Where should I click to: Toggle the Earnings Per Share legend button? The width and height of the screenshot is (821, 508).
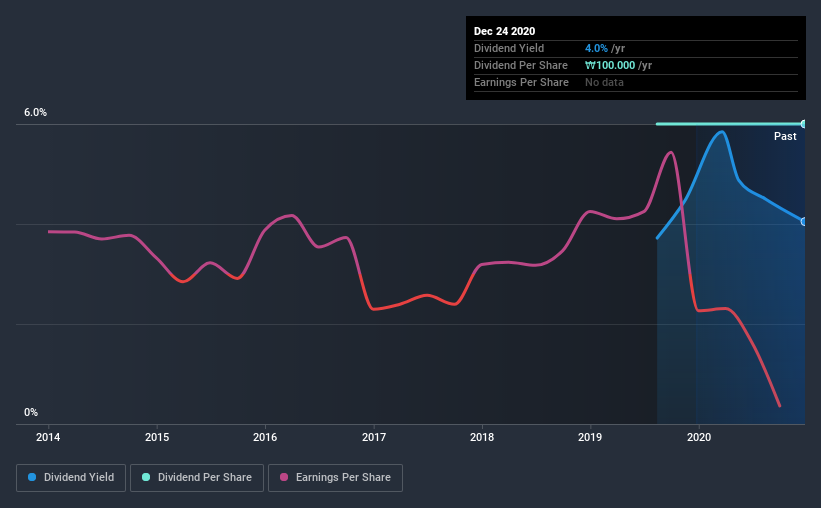(335, 478)
